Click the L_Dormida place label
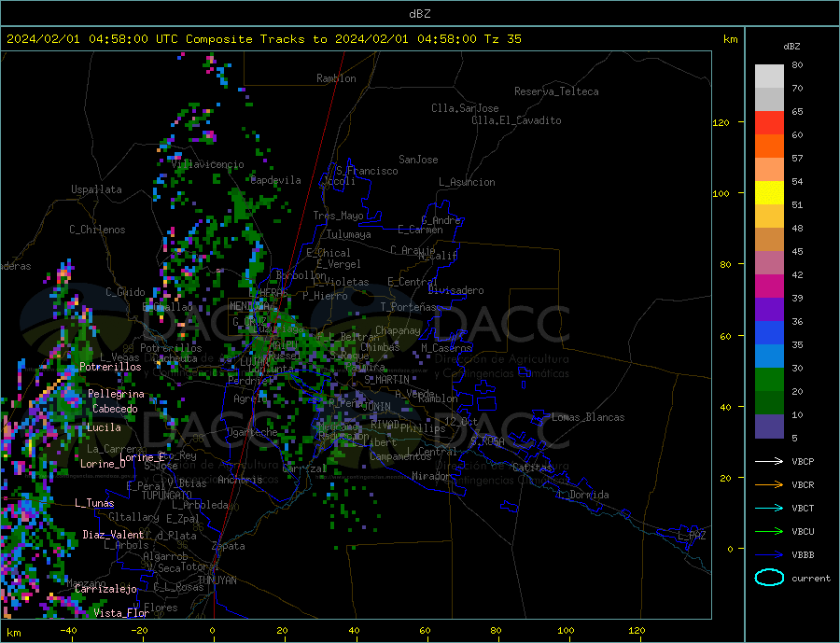This screenshot has height=643, width=840. pos(583,495)
